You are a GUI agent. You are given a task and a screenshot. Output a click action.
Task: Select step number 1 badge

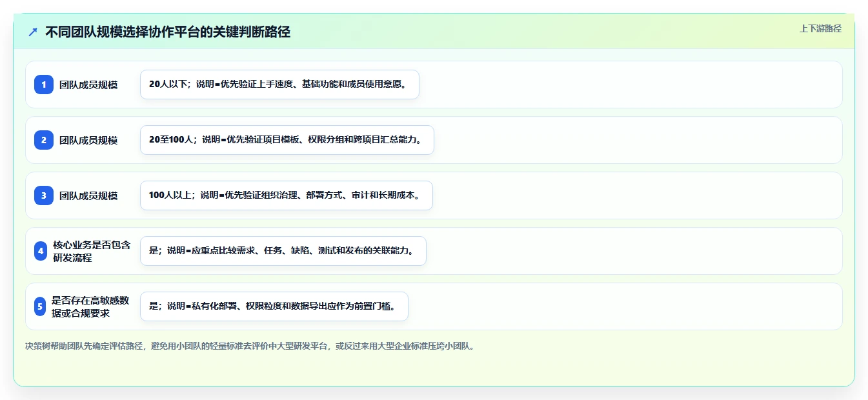[44, 85]
